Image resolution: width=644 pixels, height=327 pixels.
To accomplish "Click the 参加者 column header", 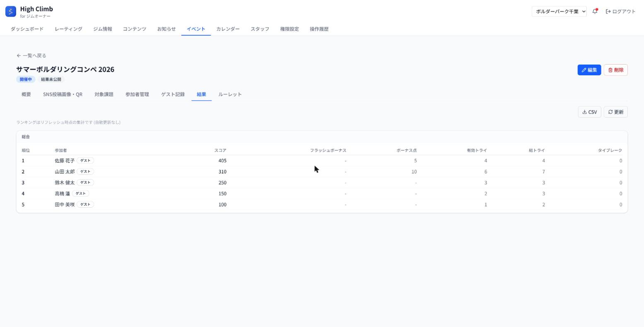I will pyautogui.click(x=61, y=150).
